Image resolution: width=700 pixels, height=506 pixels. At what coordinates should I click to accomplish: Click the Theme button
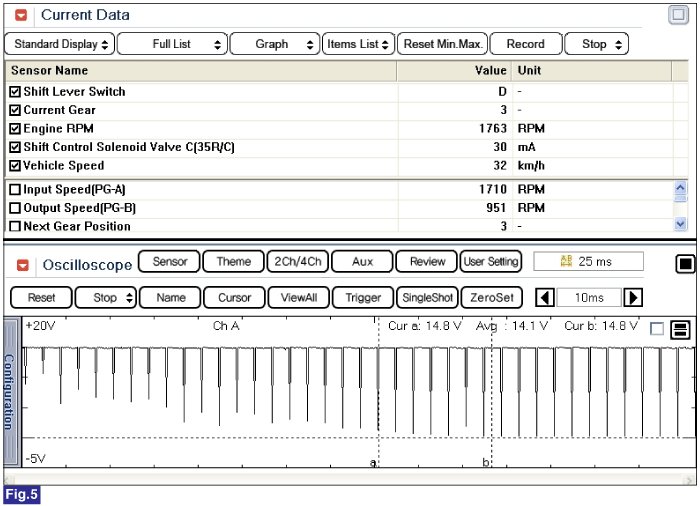point(233,261)
